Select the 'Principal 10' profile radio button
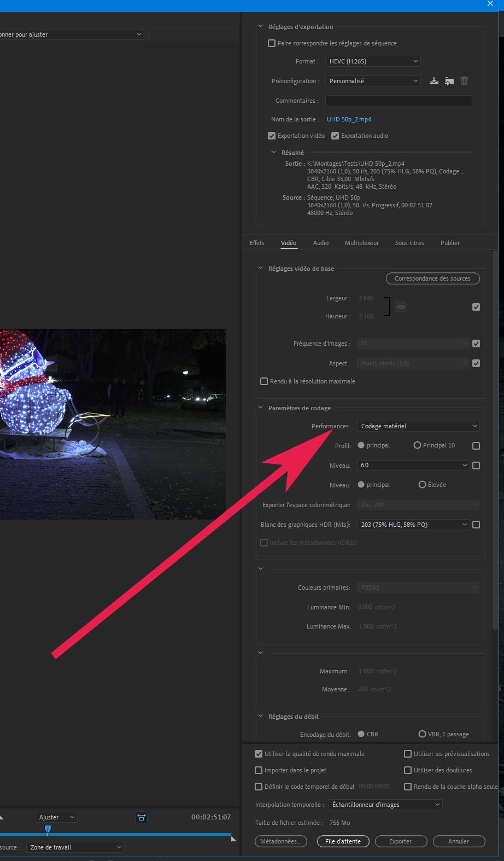This screenshot has width=504, height=861. [x=417, y=445]
